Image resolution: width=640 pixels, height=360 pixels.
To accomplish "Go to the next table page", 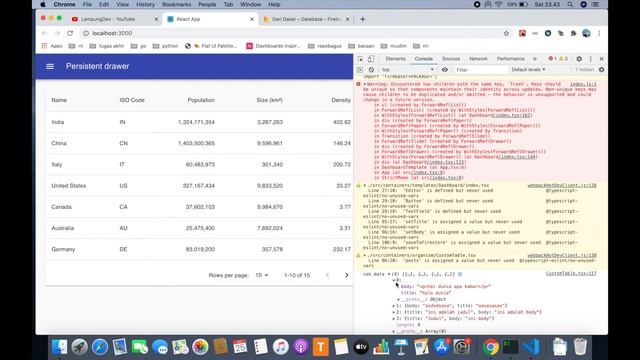I will [x=347, y=275].
